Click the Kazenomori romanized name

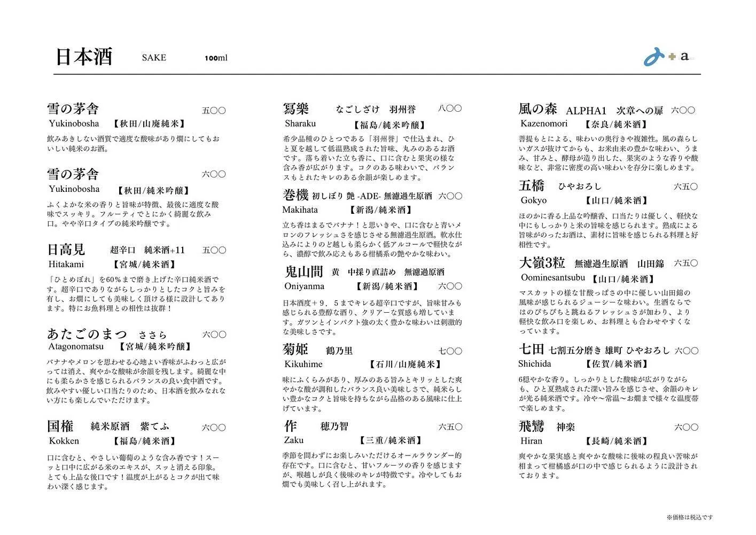coord(544,123)
